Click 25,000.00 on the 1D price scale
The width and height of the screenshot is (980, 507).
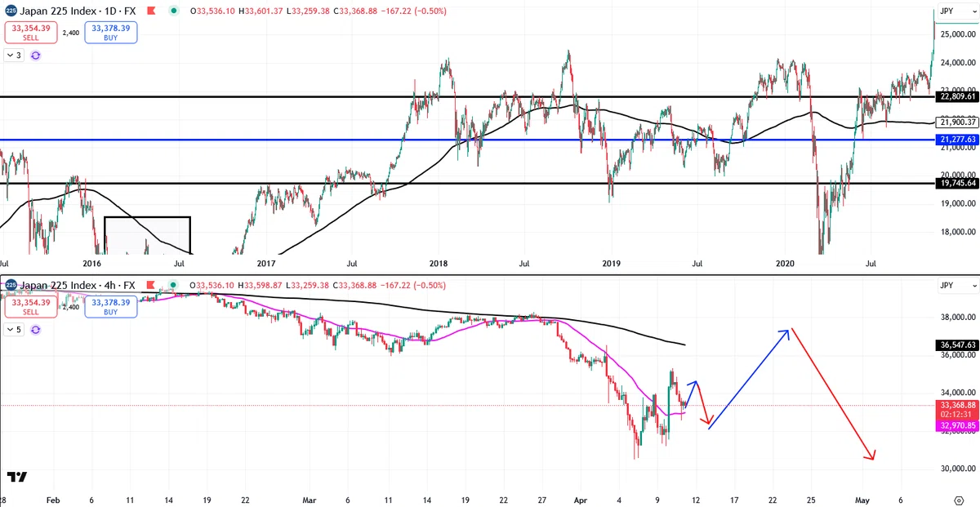coord(959,34)
